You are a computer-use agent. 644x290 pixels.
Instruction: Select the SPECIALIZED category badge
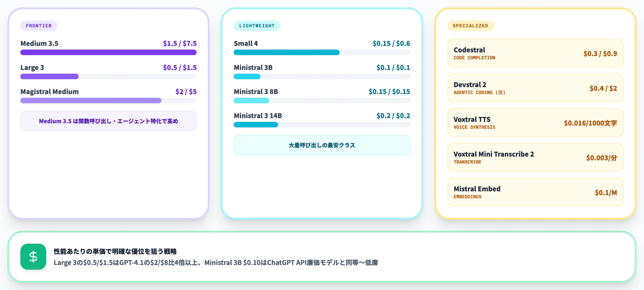tap(470, 26)
